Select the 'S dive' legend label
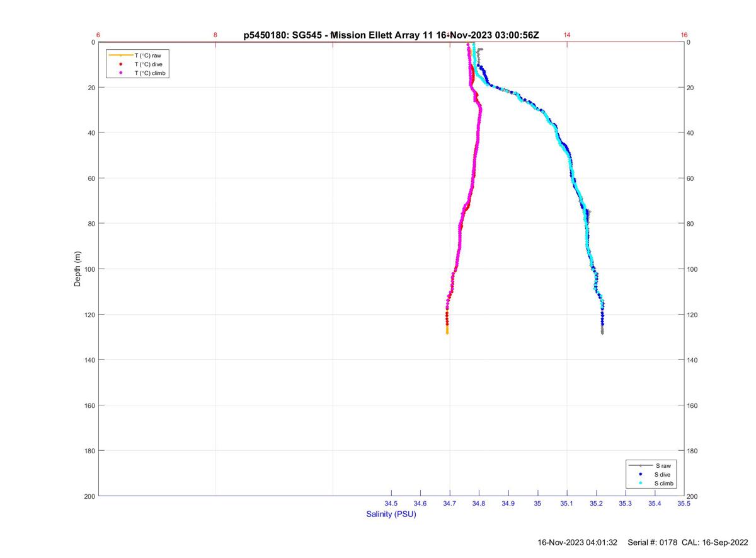Screen dimensions: 756x558 point(663,474)
